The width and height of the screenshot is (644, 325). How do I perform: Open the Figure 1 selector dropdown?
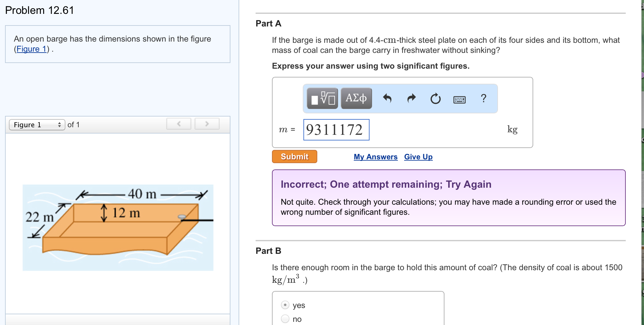[37, 124]
